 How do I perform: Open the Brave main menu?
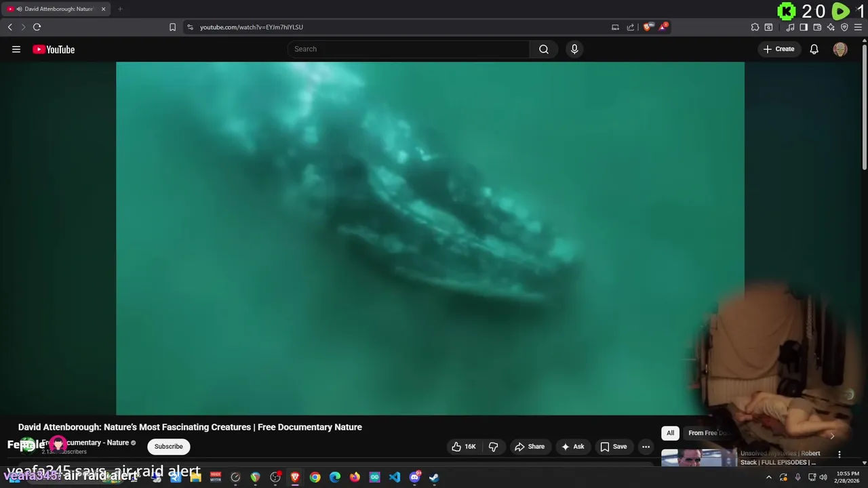pos(858,27)
